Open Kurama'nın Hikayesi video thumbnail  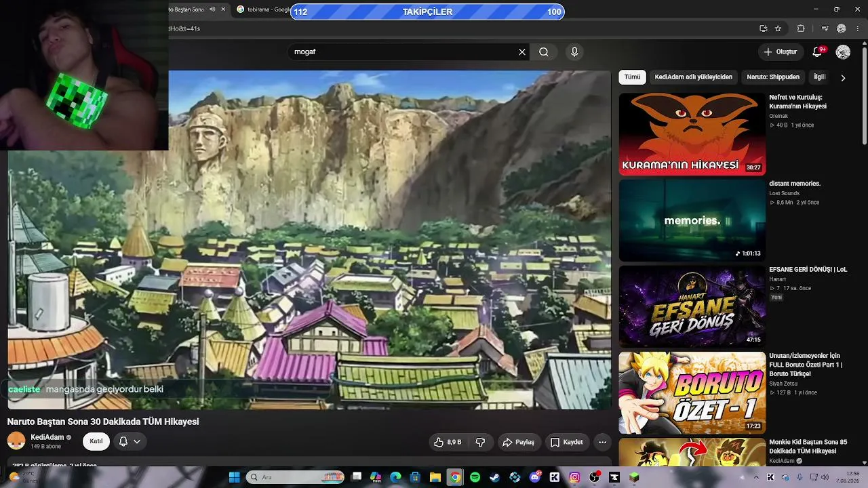click(692, 134)
